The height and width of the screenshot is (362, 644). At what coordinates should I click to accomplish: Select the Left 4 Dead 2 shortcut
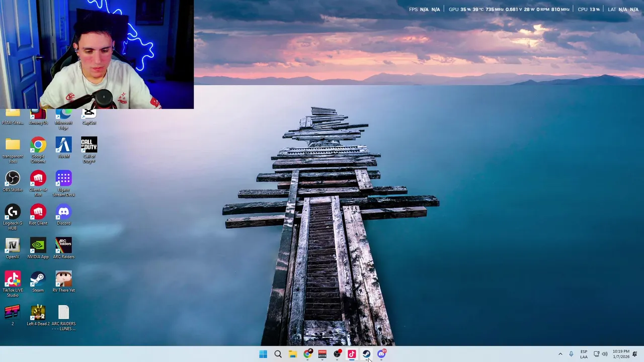pos(38,315)
